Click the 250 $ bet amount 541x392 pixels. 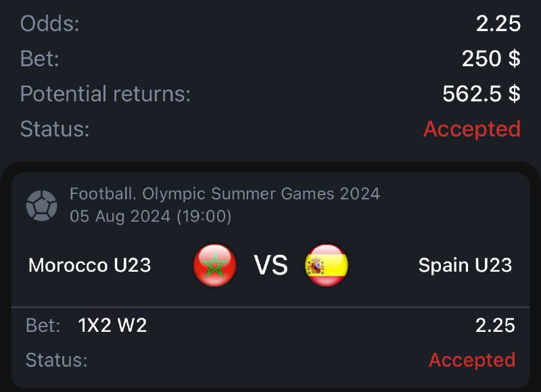point(491,59)
